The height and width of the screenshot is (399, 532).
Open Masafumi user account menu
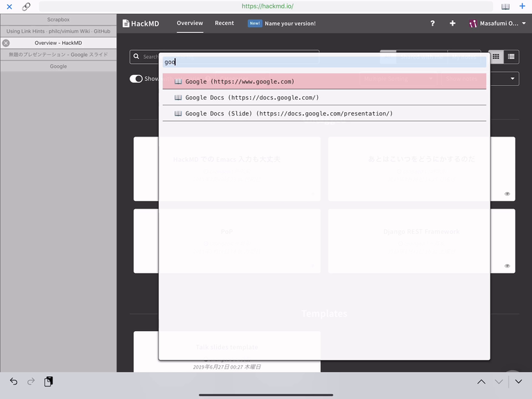click(x=497, y=24)
